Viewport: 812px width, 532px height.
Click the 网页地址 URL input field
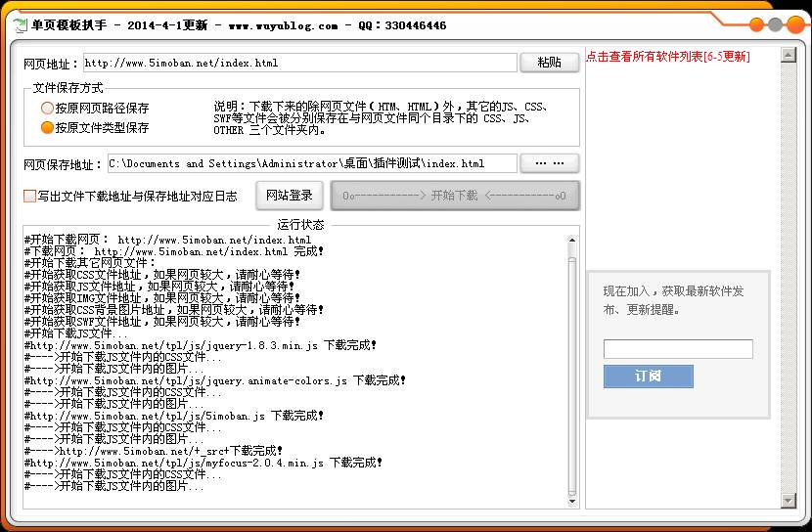point(298,63)
